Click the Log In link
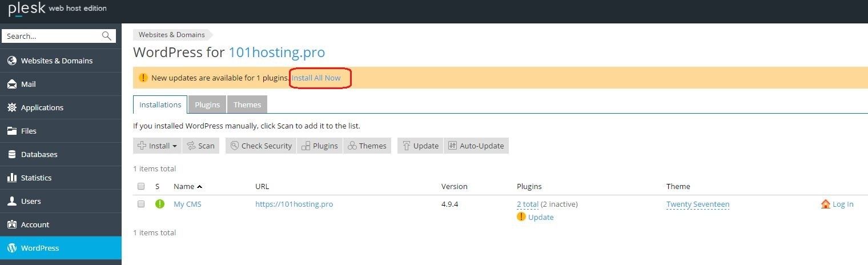Viewport: 868px width, 265px height. click(843, 204)
